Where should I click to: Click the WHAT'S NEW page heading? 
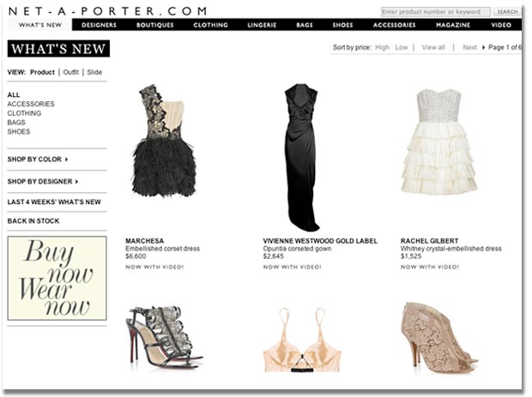click(58, 49)
